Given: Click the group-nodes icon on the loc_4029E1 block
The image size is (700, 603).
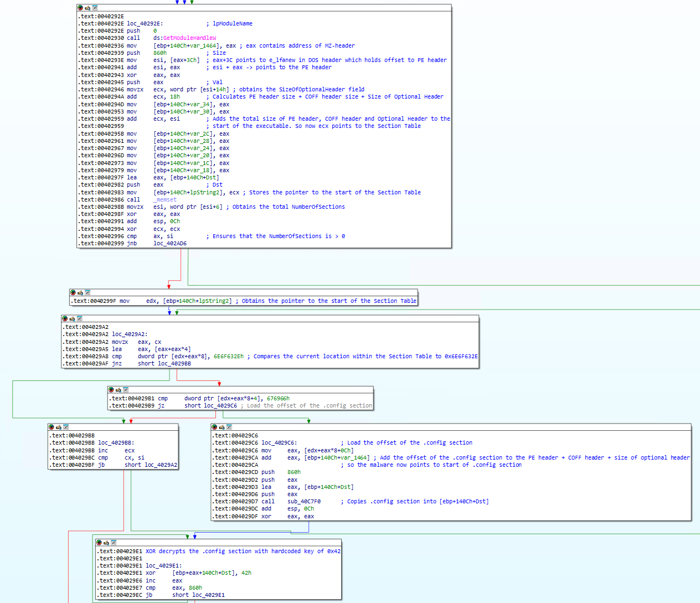Looking at the screenshot, I should 114,543.
